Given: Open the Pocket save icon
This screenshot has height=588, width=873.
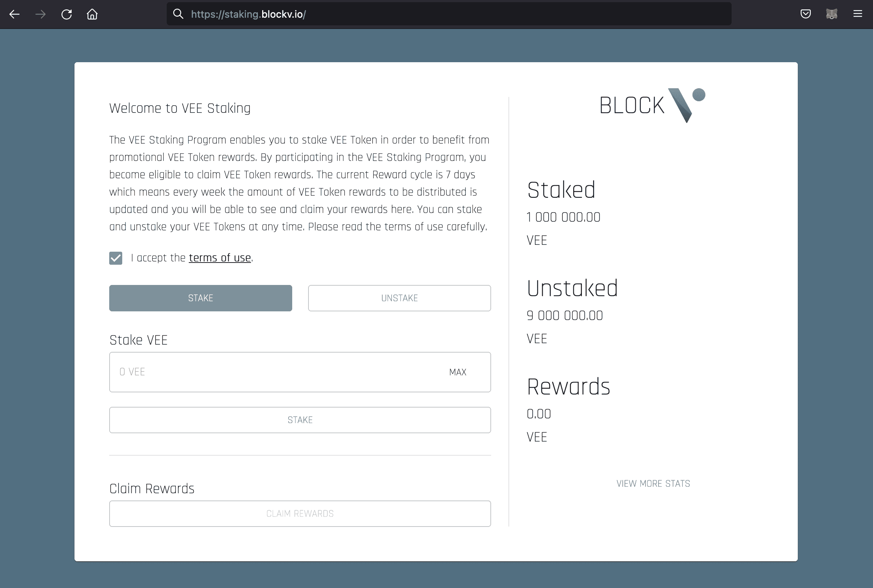Looking at the screenshot, I should (805, 14).
